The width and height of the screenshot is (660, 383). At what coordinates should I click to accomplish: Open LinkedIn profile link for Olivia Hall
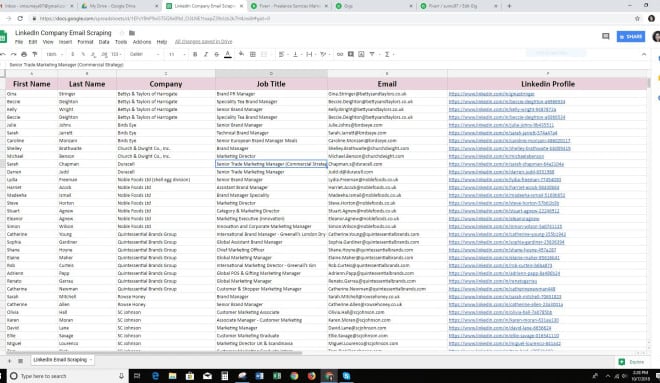[x=500, y=312]
